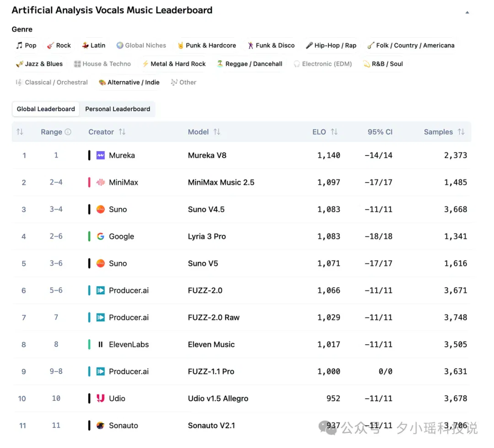The height and width of the screenshot is (448, 494).
Task: Click the MiniMax Music 2.5 model name
Action: (x=221, y=182)
